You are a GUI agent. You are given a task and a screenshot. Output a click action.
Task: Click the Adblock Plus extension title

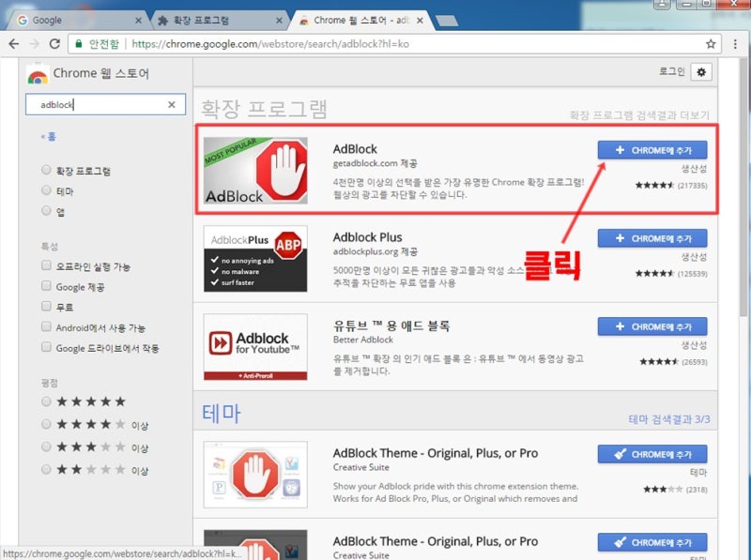(x=367, y=237)
